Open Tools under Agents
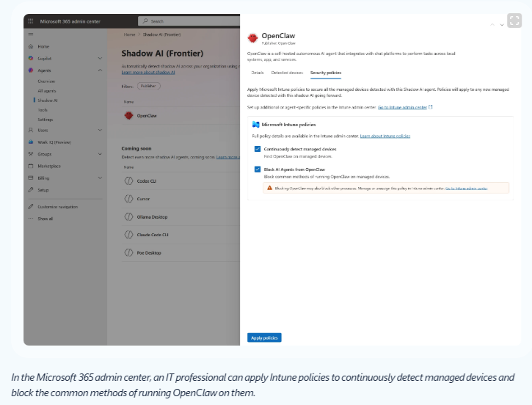This screenshot has height=405, width=532. 43,110
